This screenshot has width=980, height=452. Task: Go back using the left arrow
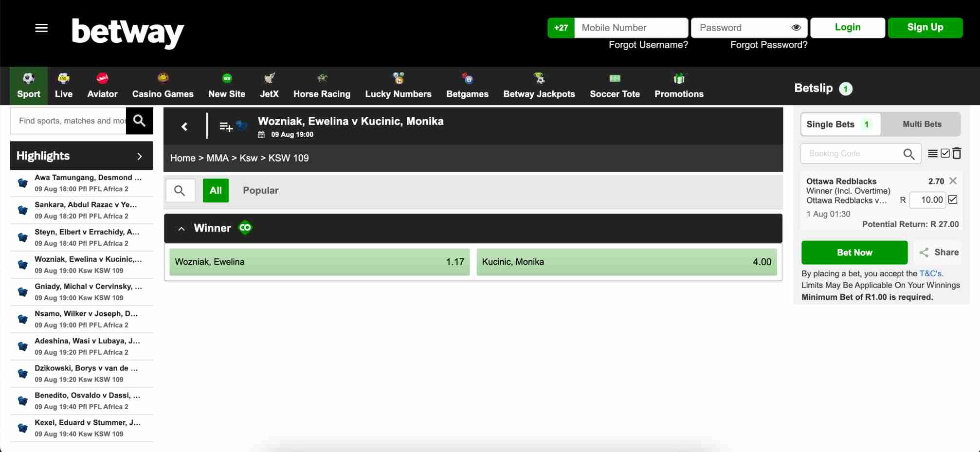click(x=184, y=127)
